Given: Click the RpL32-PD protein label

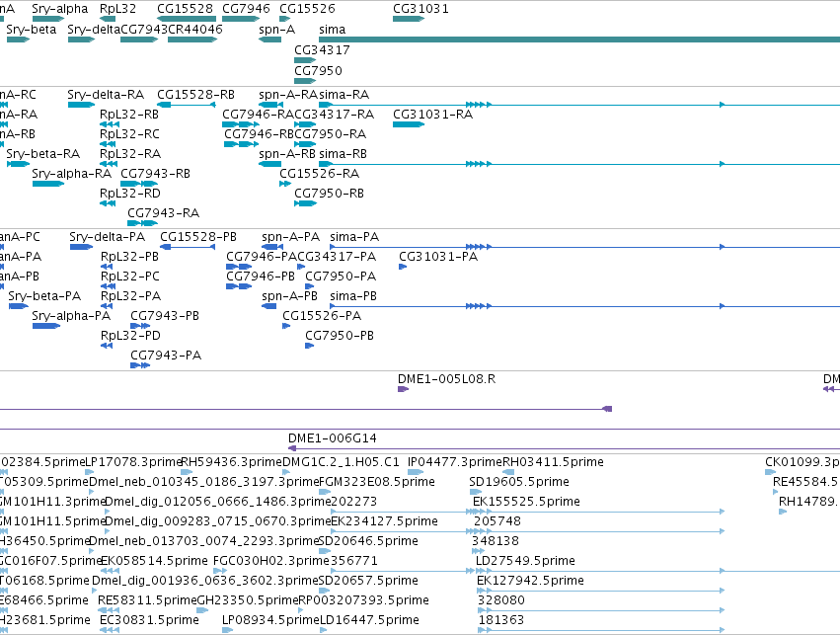Looking at the screenshot, I should 130,336.
